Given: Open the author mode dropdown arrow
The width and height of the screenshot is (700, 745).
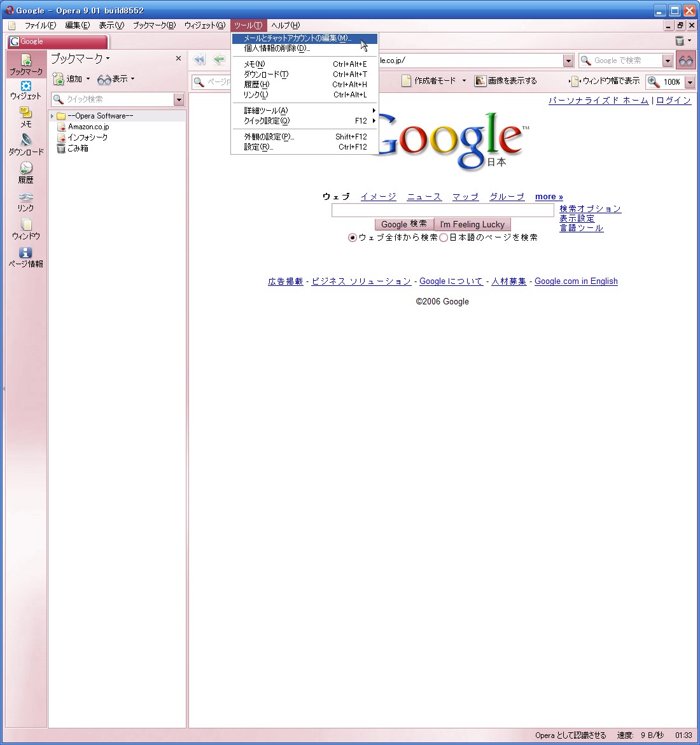Looking at the screenshot, I should coord(464,81).
